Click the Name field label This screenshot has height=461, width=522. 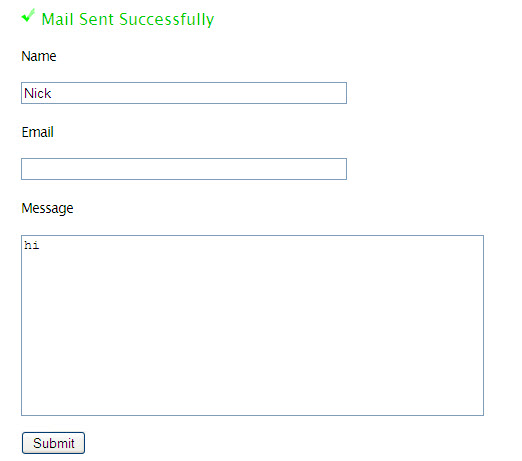pyautogui.click(x=39, y=56)
